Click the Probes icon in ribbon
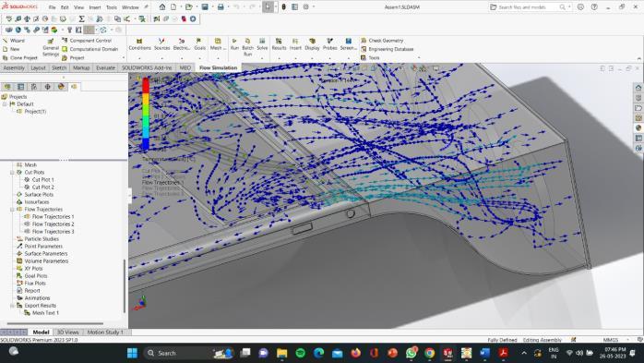This screenshot has height=363, width=644. [x=329, y=44]
